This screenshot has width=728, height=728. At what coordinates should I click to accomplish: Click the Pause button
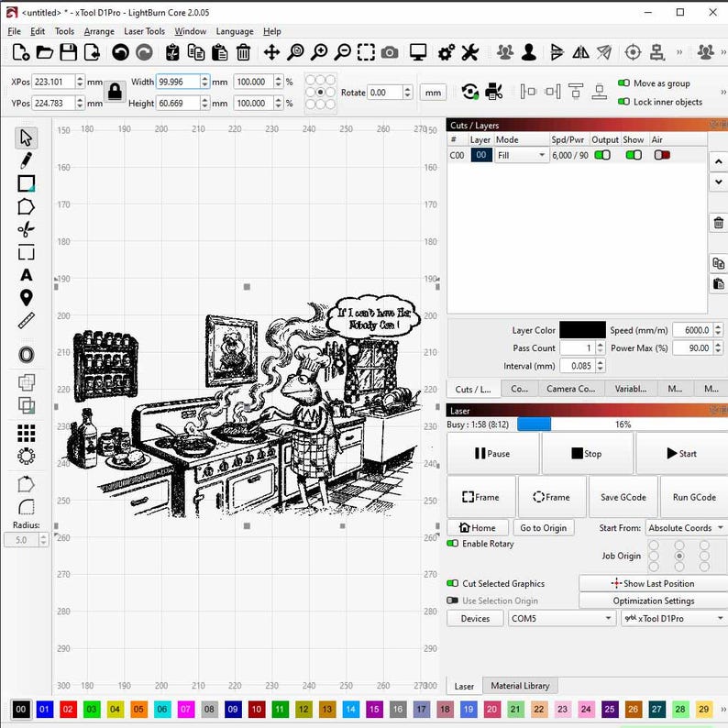pyautogui.click(x=492, y=453)
